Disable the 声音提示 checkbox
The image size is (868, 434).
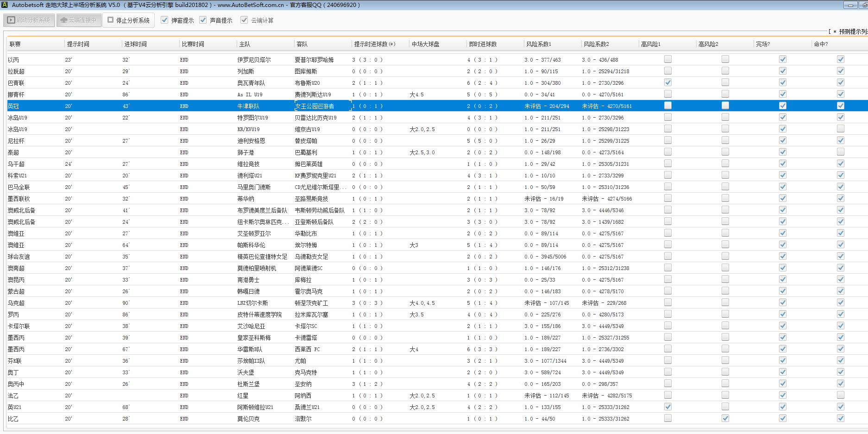coord(203,20)
